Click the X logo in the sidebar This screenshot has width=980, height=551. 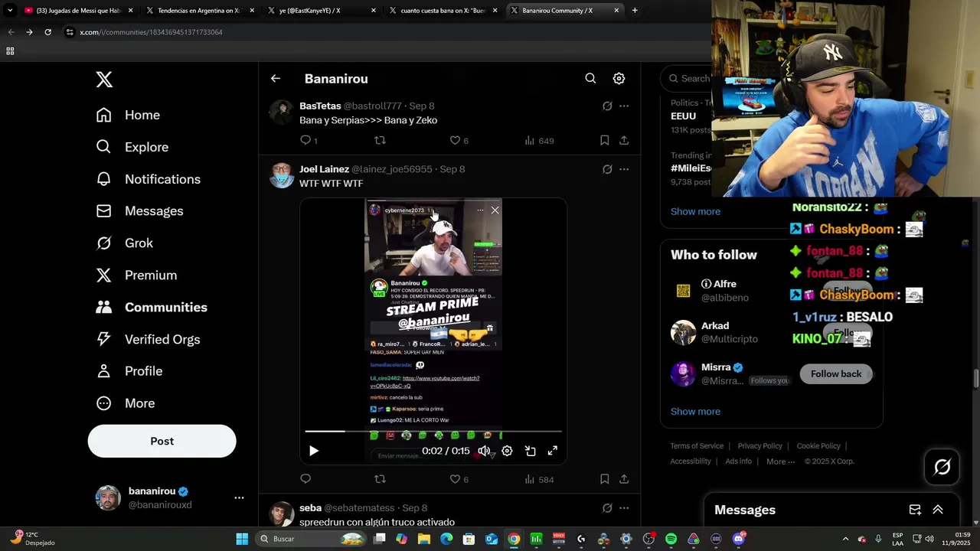pos(104,79)
